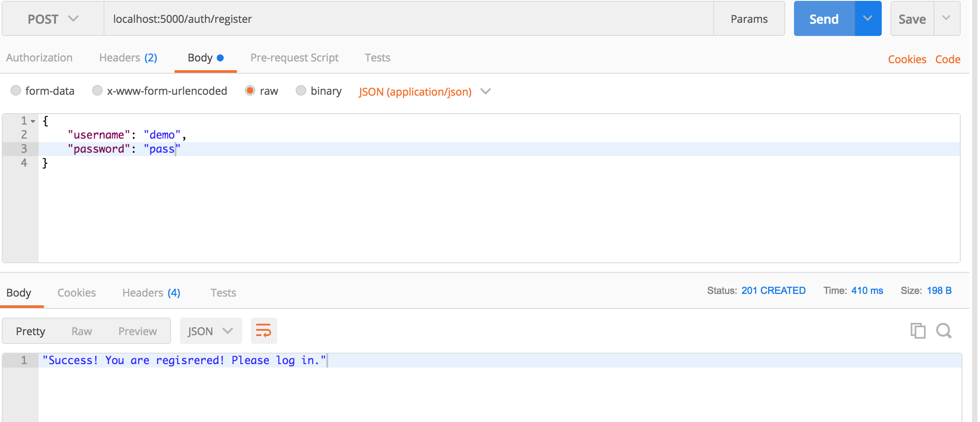The image size is (980, 422).
Task: Switch to the request Authorization tab
Action: coord(39,57)
